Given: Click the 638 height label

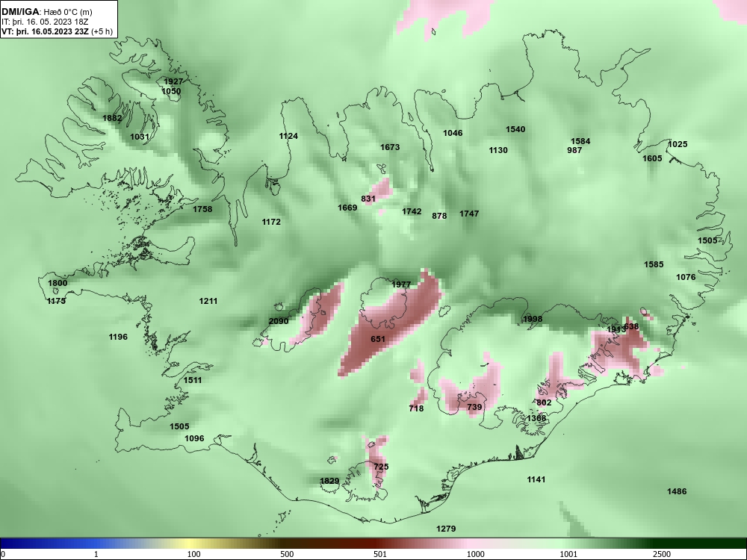Looking at the screenshot, I should click(x=631, y=327).
